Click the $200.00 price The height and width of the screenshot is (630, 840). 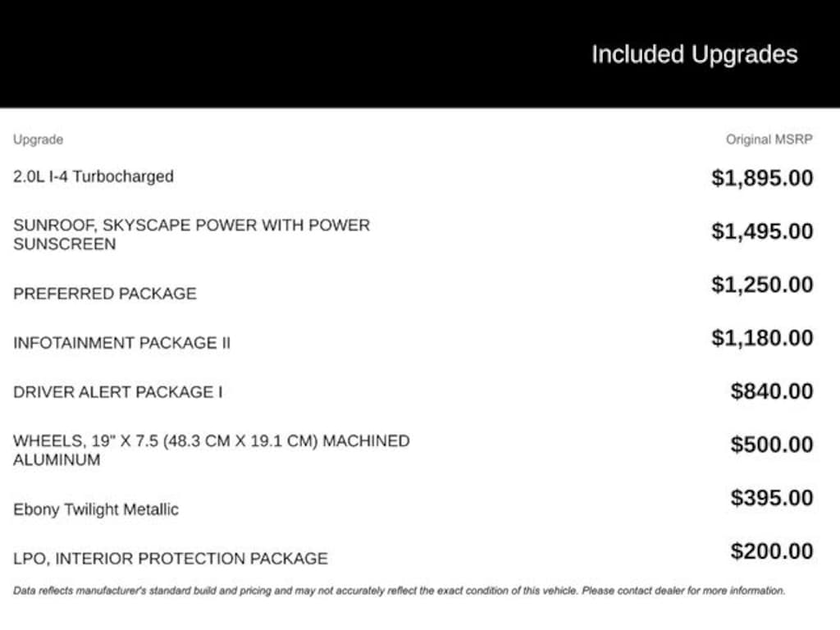[x=772, y=551]
